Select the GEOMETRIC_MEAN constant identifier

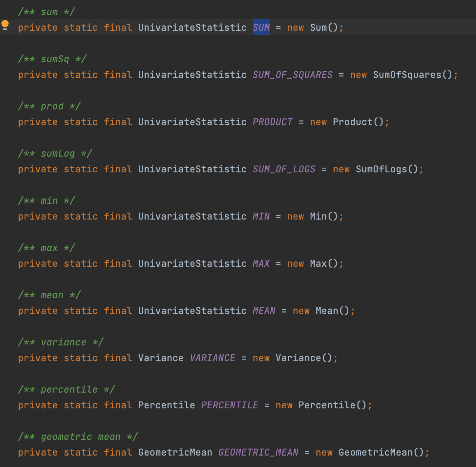click(259, 452)
